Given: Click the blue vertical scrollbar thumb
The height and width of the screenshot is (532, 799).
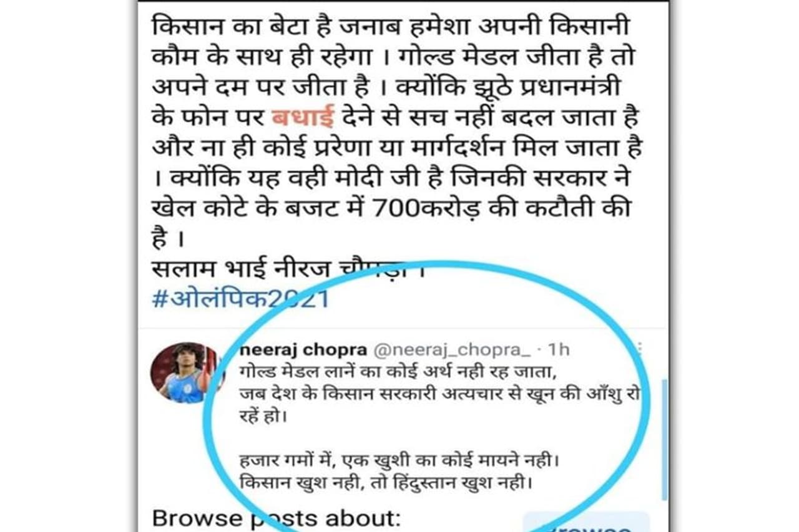Looking at the screenshot, I should coord(664,440).
